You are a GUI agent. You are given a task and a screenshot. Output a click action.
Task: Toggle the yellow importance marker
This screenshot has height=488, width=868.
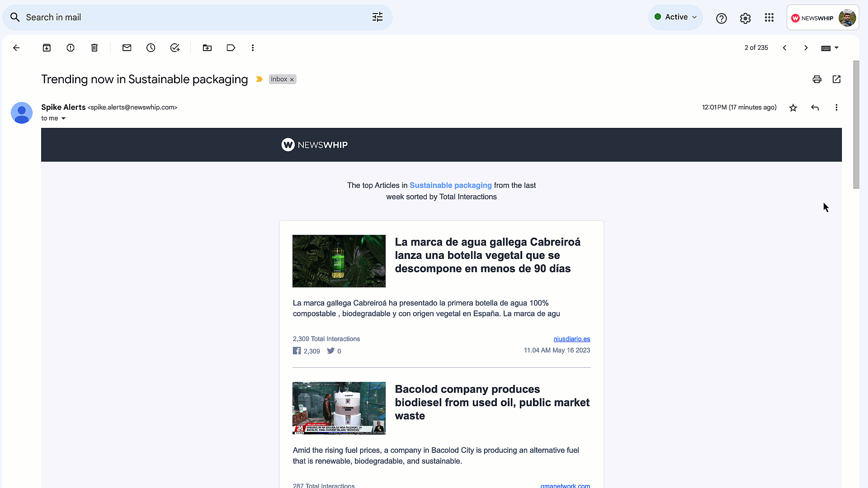(x=259, y=79)
